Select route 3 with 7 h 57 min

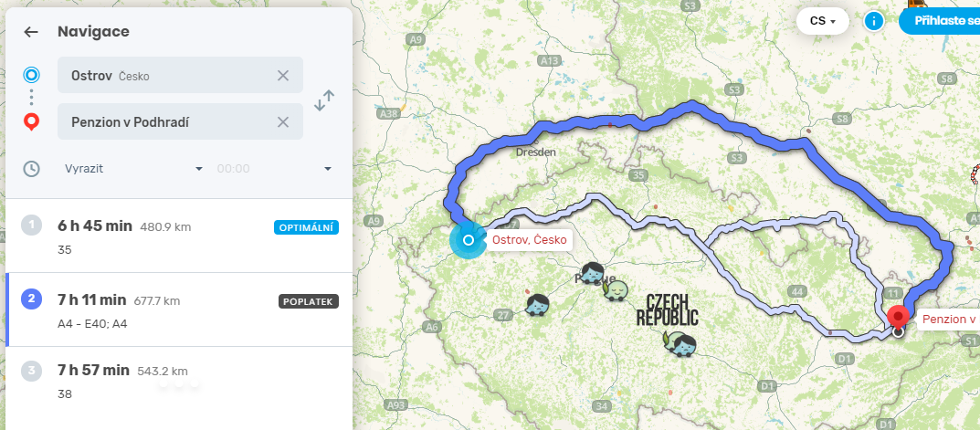click(179, 383)
